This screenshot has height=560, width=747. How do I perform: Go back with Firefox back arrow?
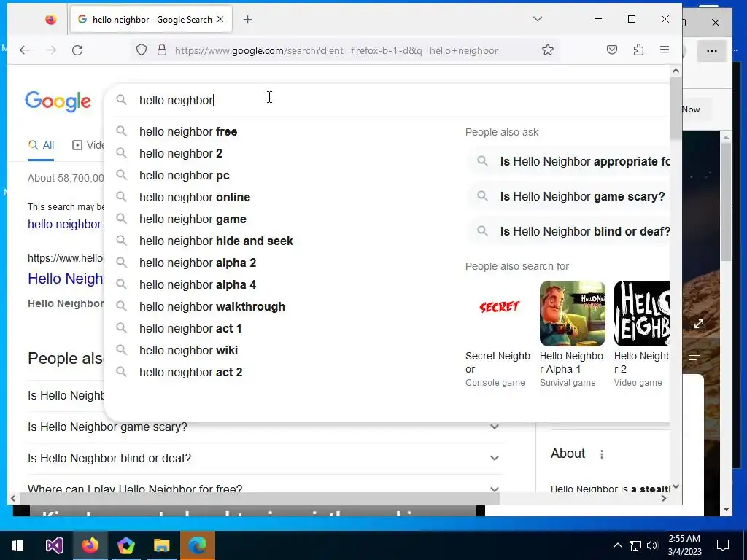25,50
